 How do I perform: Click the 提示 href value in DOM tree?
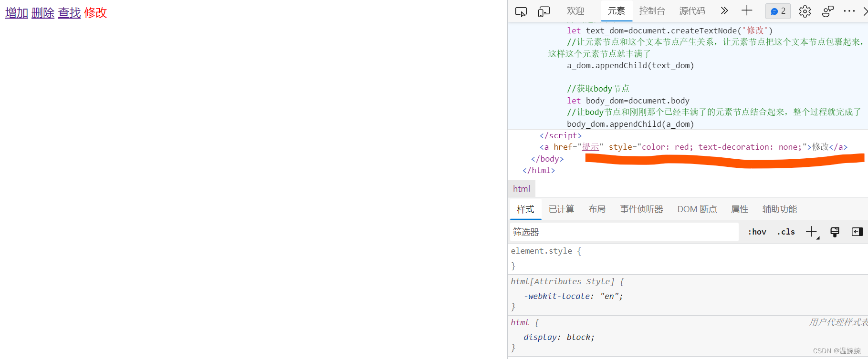click(590, 147)
